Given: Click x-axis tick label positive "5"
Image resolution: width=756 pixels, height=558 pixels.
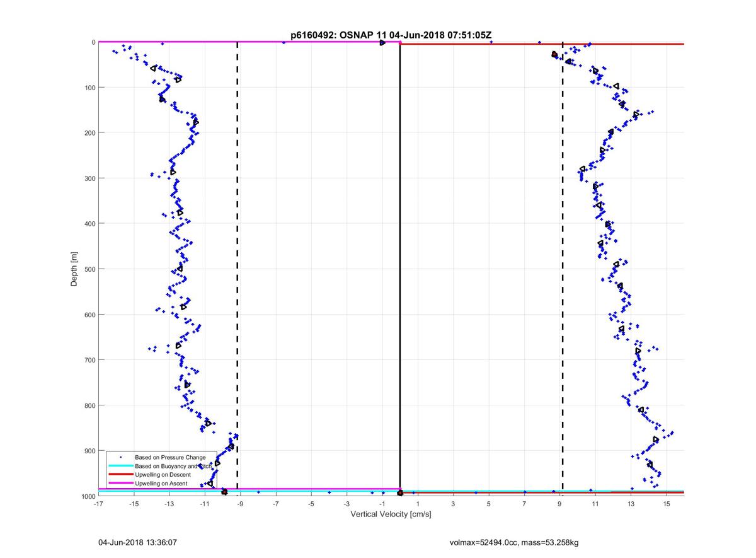Looking at the screenshot, I should (x=489, y=504).
